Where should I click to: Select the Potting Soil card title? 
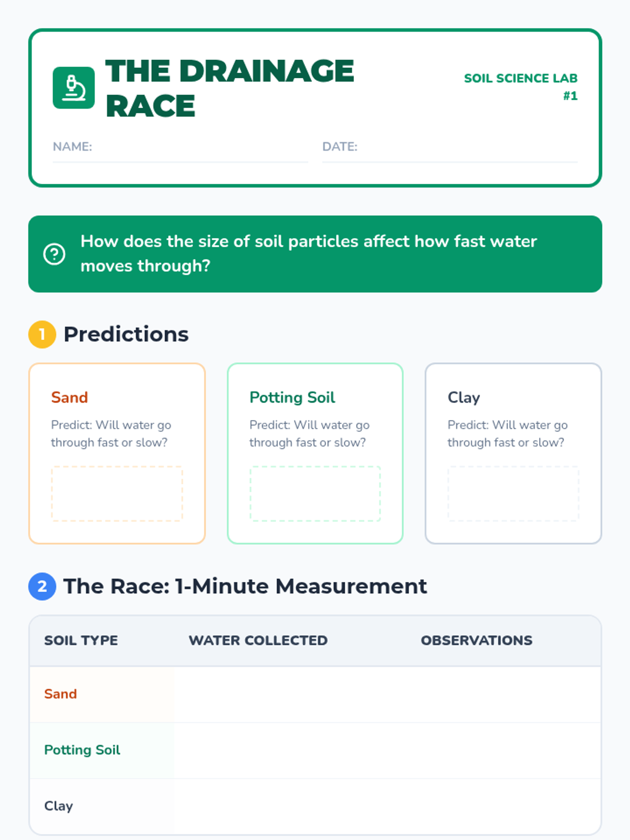292,397
